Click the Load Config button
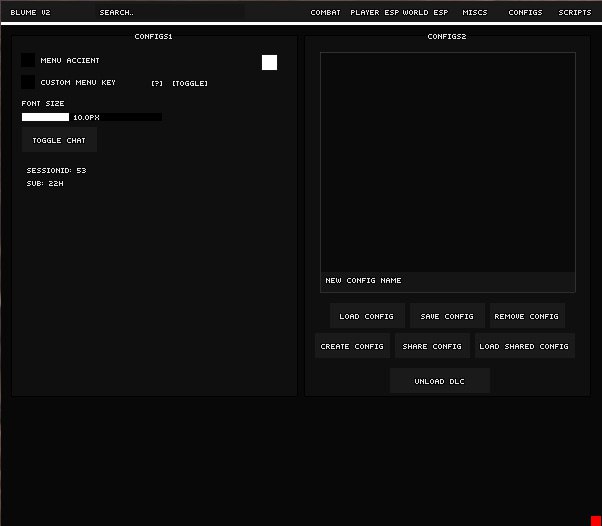Screen dimensions: 602x526 click(367, 316)
